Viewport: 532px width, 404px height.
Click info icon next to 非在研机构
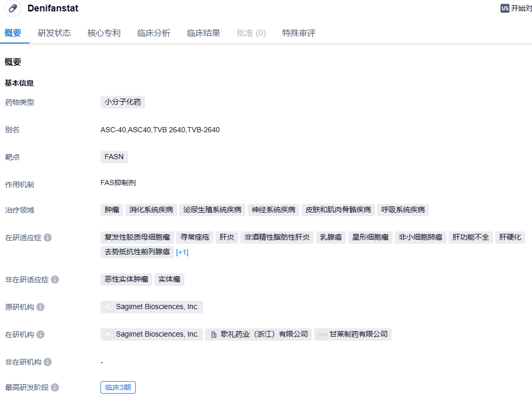coord(48,362)
